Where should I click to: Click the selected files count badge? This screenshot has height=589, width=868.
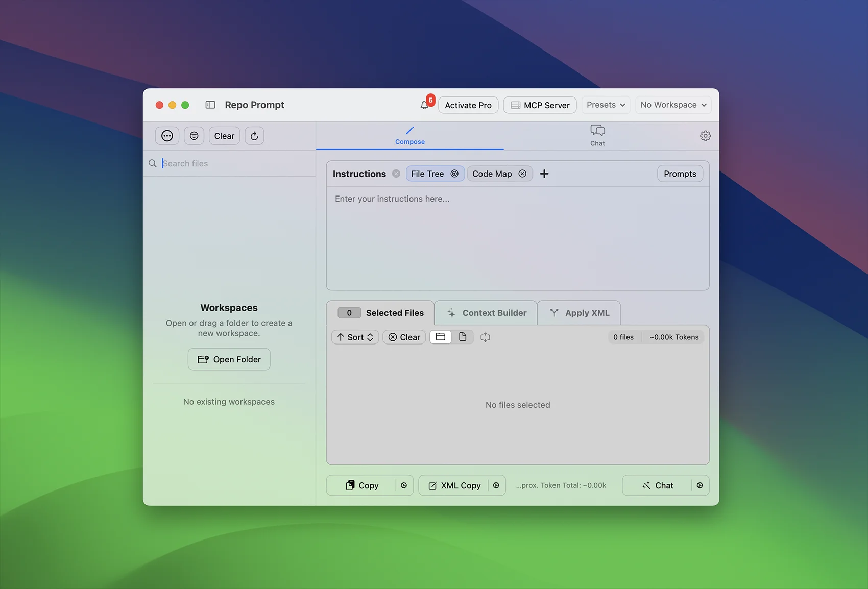pyautogui.click(x=349, y=313)
